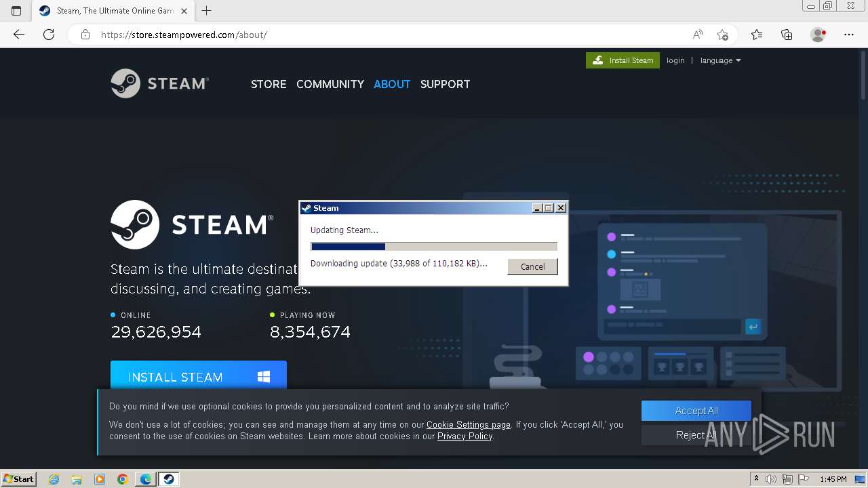This screenshot has height=488, width=868.
Task: Open the volume tray icon
Action: [771, 479]
